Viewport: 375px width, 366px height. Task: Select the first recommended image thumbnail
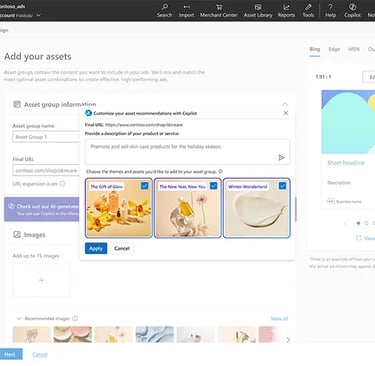click(x=32, y=334)
